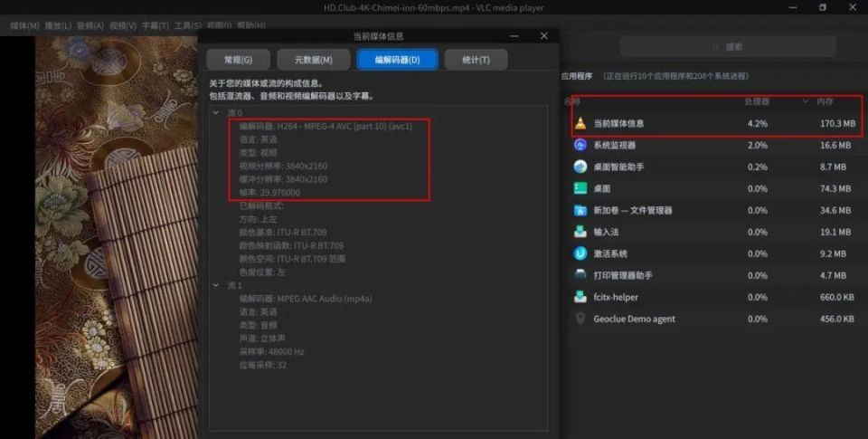
Task: Click the 声道: 立体声 line
Action: [262, 339]
